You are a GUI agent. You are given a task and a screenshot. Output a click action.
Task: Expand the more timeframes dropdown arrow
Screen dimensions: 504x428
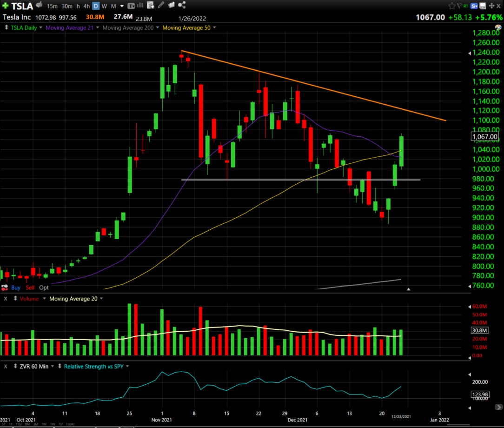click(122, 6)
